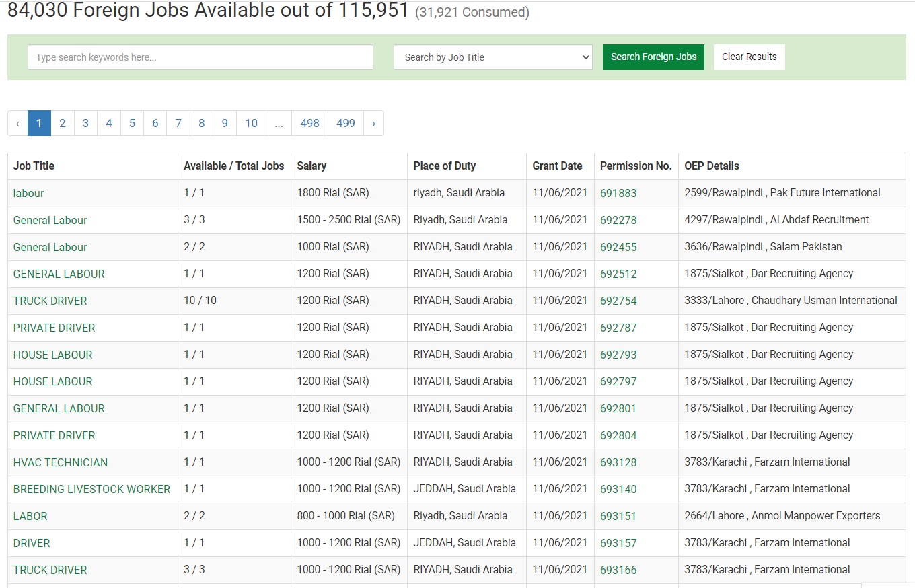915x588 pixels.
Task: Open the BREEDING LIVESTOCK WORKER job link
Action: coord(91,489)
